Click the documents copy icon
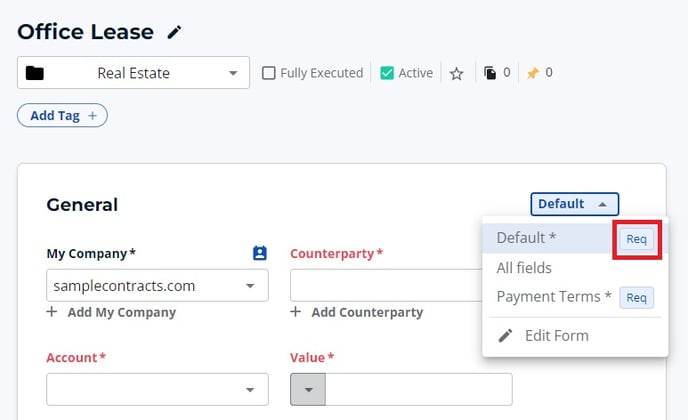This screenshot has width=688, height=420. (x=490, y=73)
